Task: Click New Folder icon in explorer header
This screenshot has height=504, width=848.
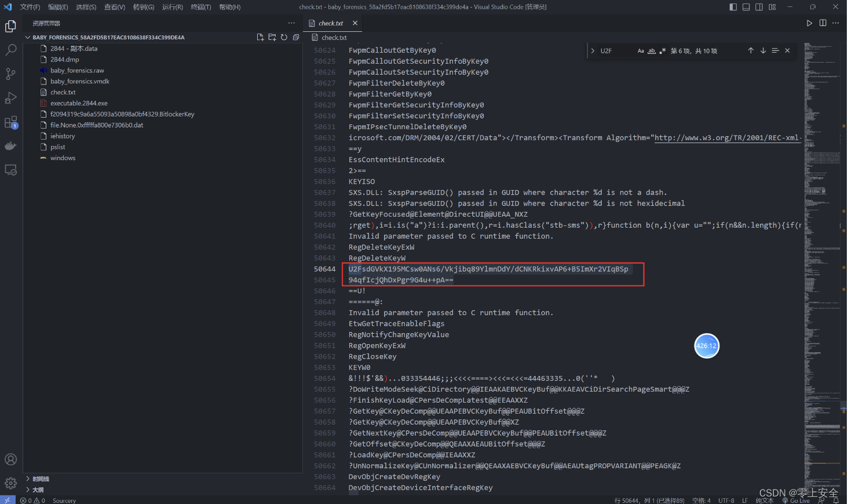Action: pos(272,37)
